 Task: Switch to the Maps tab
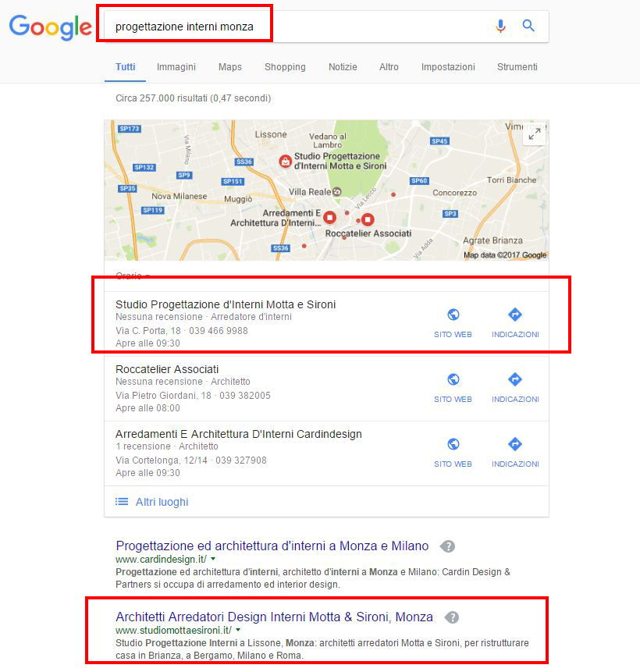click(x=230, y=67)
